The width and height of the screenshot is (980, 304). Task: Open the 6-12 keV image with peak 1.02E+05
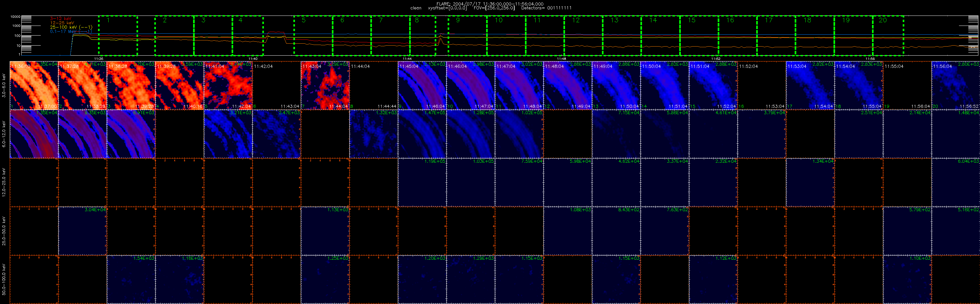[519, 134]
